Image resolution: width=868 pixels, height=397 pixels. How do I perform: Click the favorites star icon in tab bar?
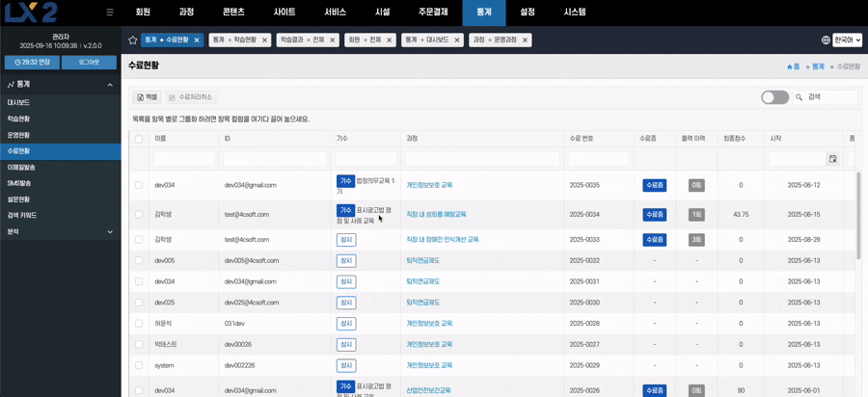[x=132, y=40]
